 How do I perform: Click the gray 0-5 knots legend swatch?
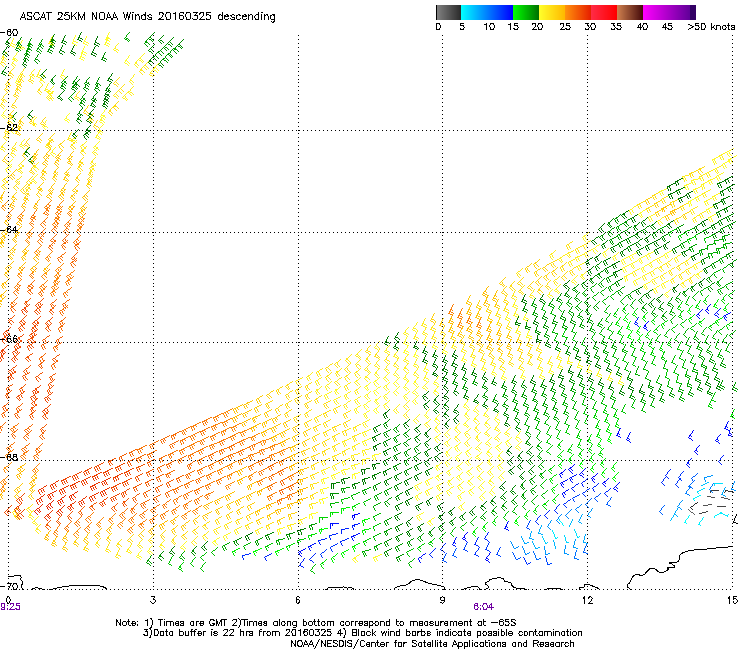click(x=448, y=12)
